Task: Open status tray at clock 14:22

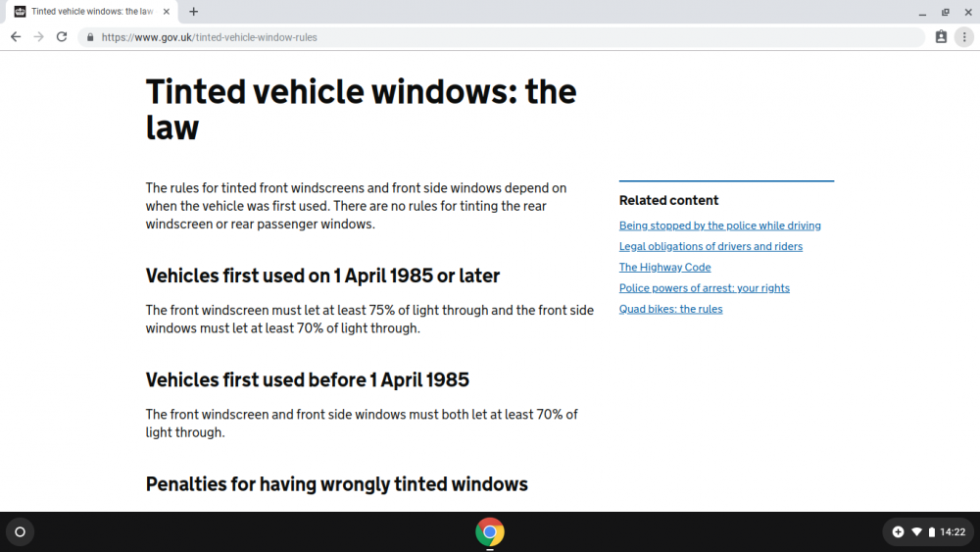Action: click(953, 532)
